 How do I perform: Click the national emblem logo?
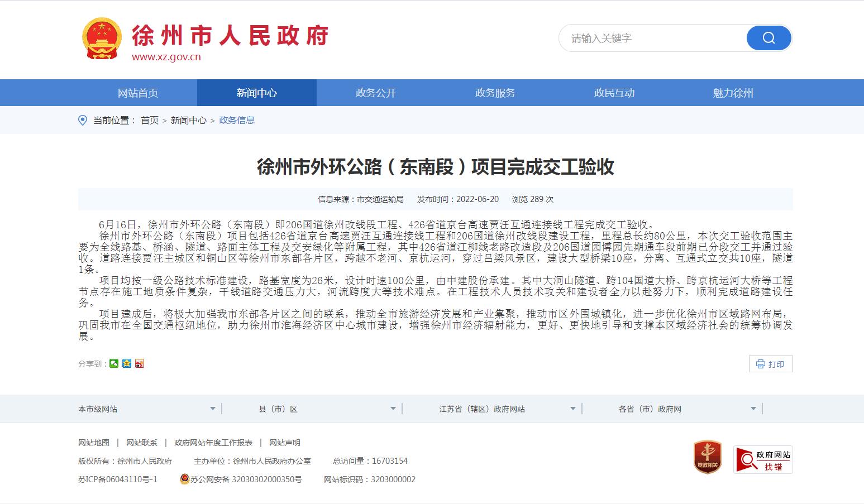102,39
